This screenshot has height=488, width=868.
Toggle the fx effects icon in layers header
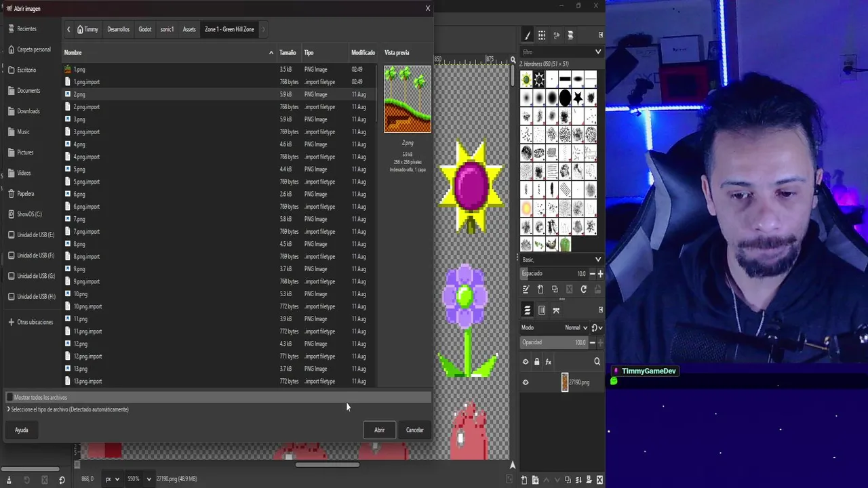pyautogui.click(x=549, y=362)
